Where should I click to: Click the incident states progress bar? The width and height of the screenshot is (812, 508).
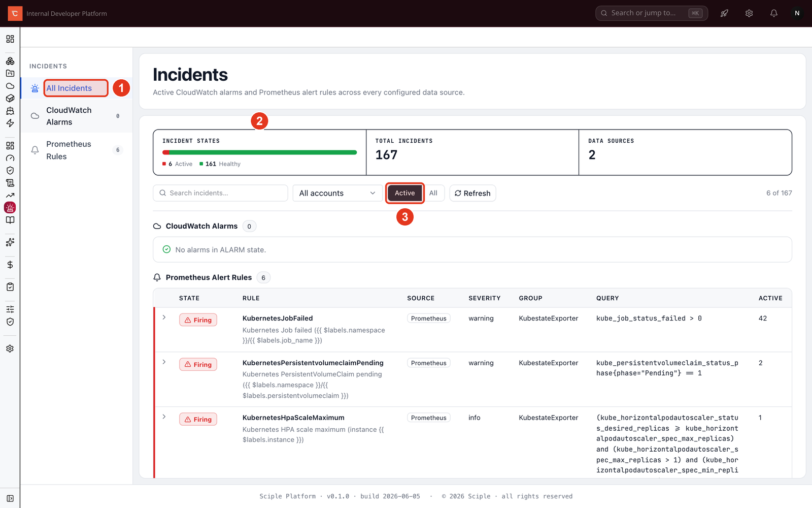(x=260, y=152)
